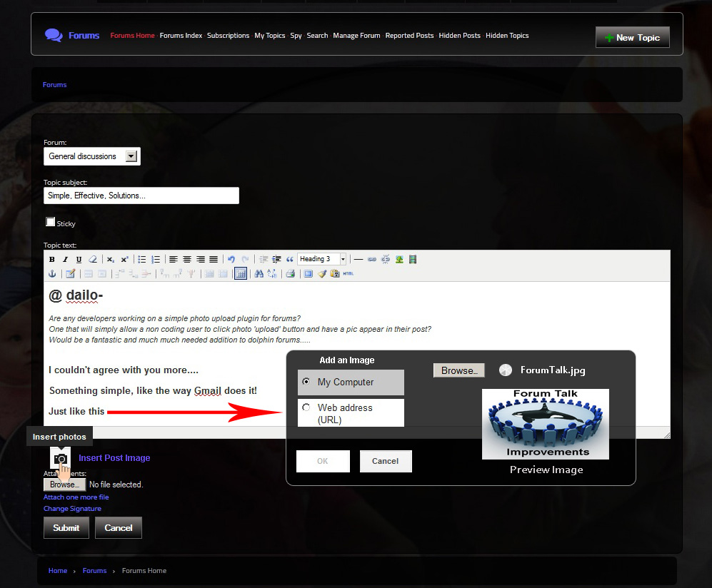The image size is (712, 588).
Task: Submit the new topic
Action: coord(66,527)
